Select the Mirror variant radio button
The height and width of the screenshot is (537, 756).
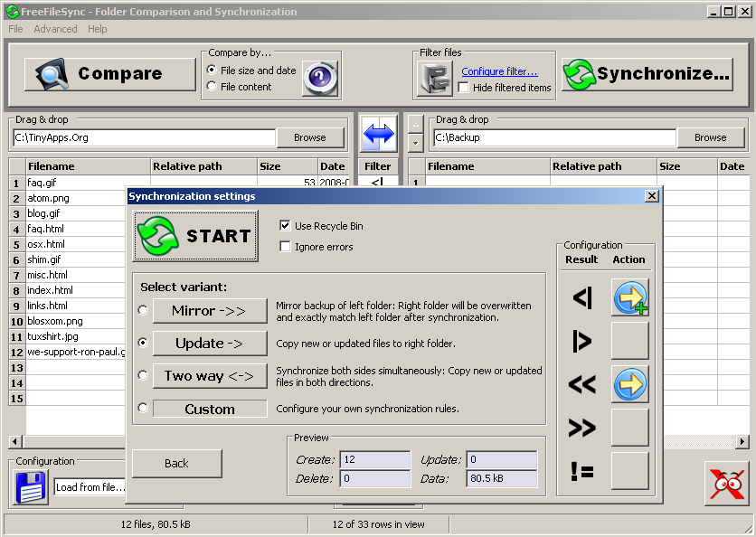tap(143, 311)
